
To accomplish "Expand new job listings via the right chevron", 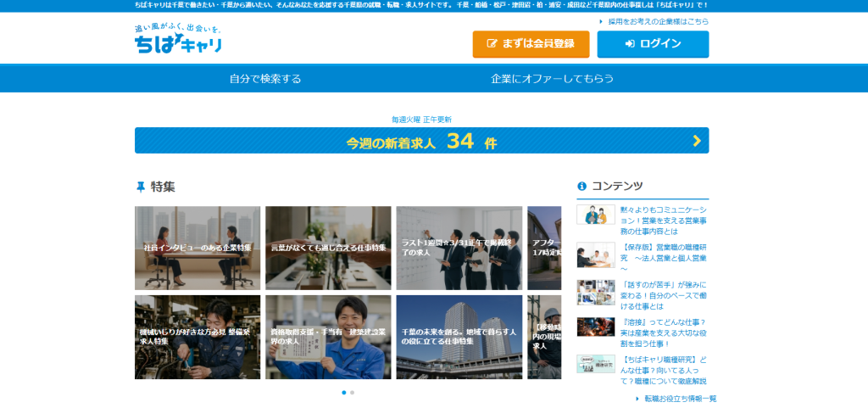I will tap(696, 141).
